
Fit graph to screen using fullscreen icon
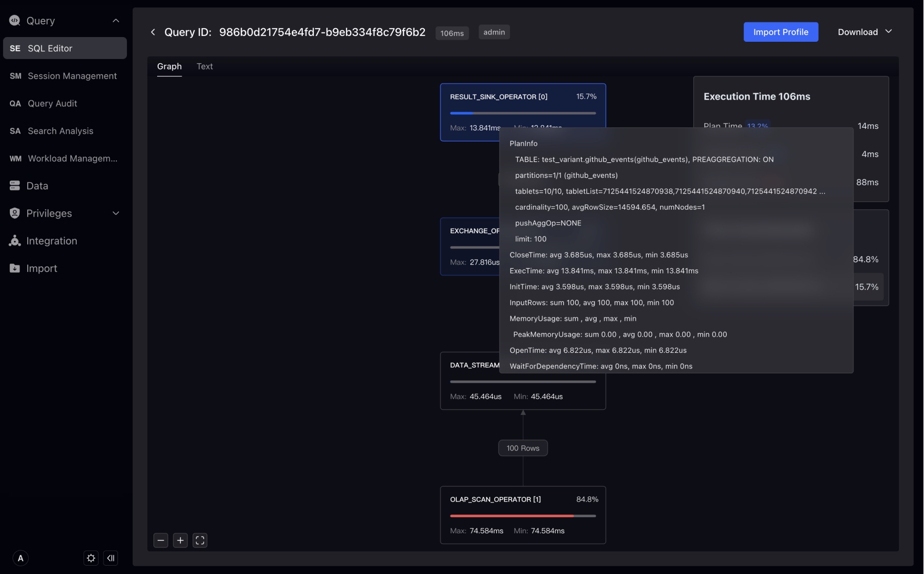pos(200,541)
